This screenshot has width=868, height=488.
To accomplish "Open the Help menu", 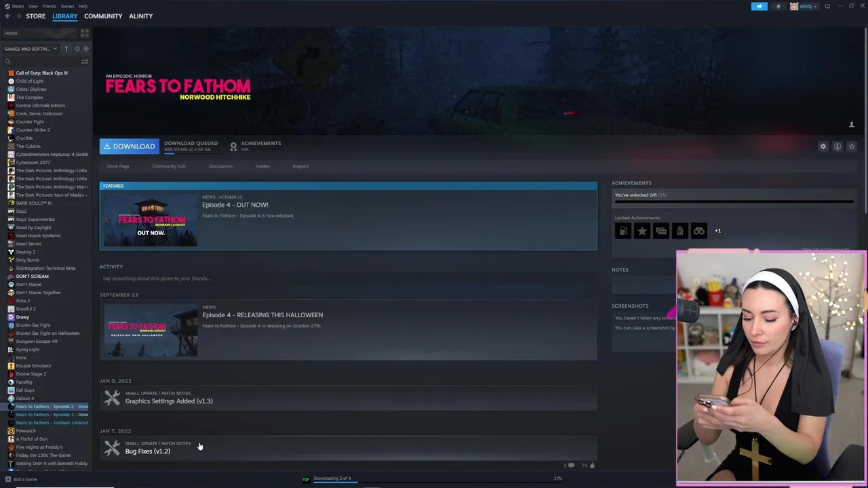I will [83, 6].
